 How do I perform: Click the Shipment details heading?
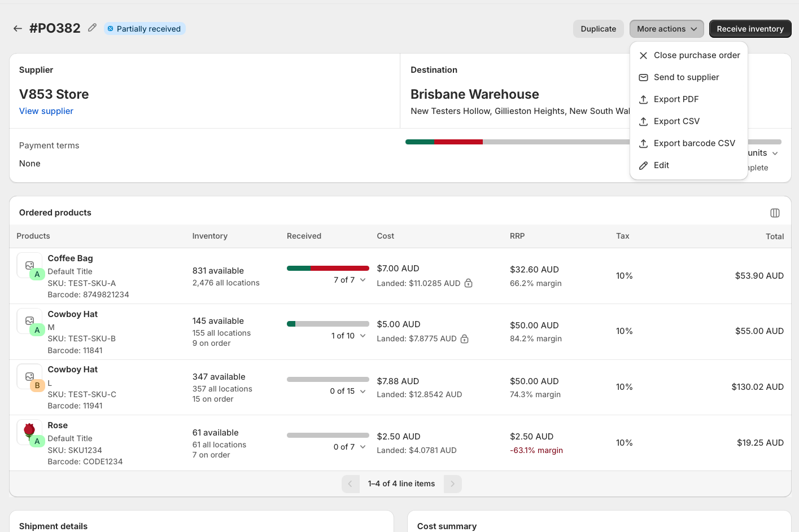(x=53, y=526)
